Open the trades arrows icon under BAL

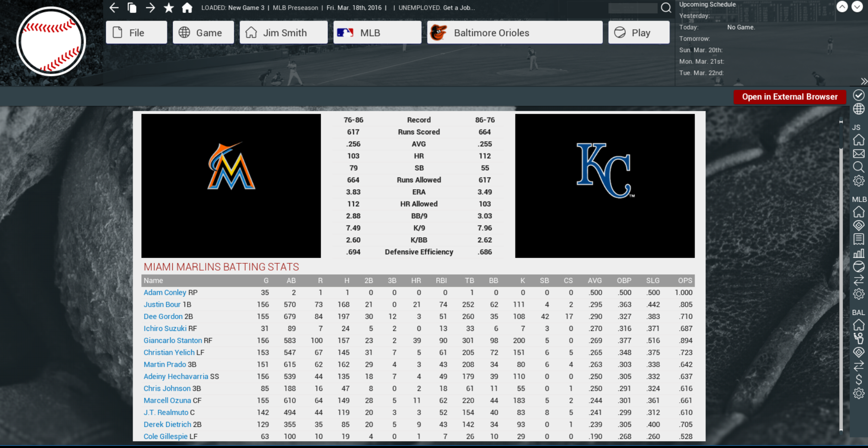[x=858, y=366]
